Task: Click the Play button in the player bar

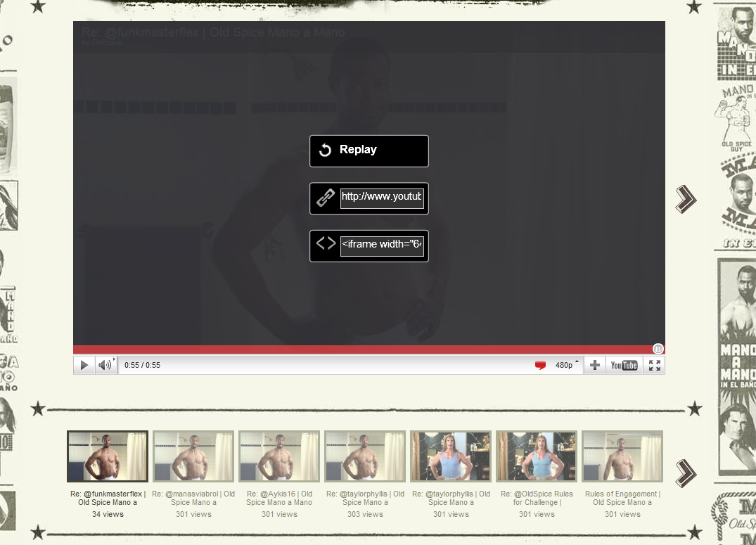Action: [x=84, y=365]
